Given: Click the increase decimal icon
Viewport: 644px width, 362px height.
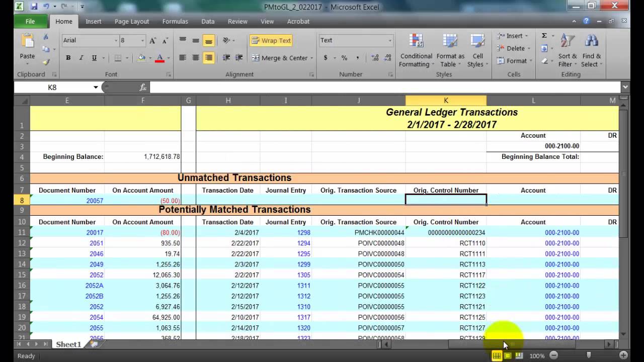Looking at the screenshot, I should [376, 58].
